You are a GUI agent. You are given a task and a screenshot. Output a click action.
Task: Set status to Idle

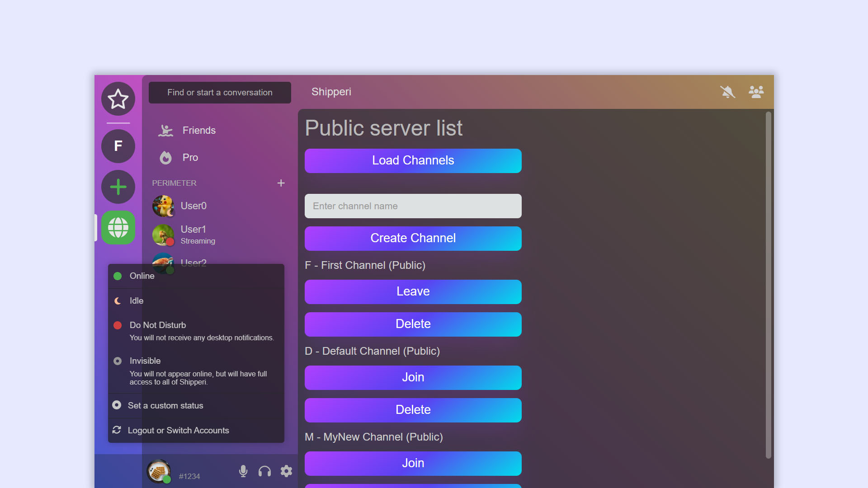pos(137,301)
